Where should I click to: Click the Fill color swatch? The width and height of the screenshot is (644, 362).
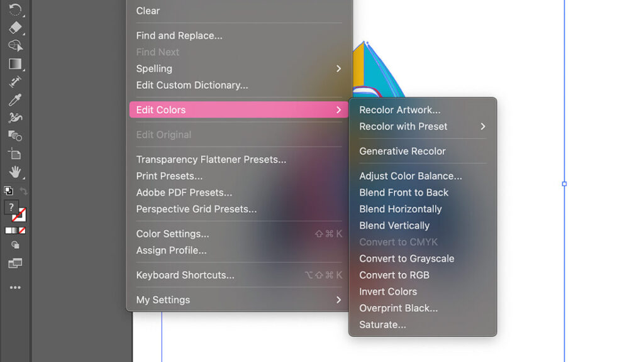[11, 207]
